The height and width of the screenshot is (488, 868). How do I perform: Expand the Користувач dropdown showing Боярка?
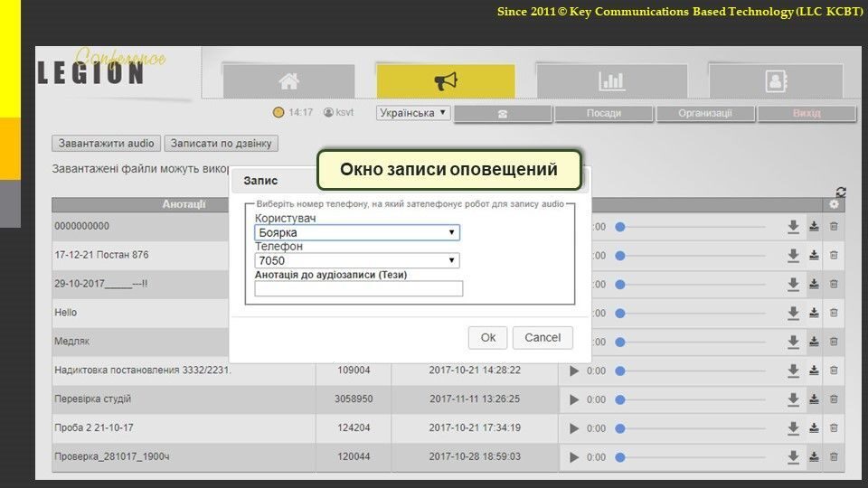pyautogui.click(x=357, y=233)
